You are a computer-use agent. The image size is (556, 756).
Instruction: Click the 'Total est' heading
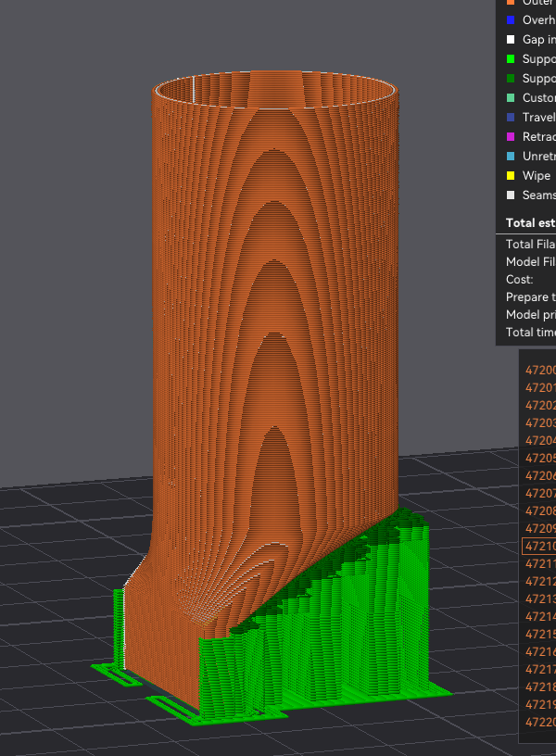pyautogui.click(x=530, y=222)
